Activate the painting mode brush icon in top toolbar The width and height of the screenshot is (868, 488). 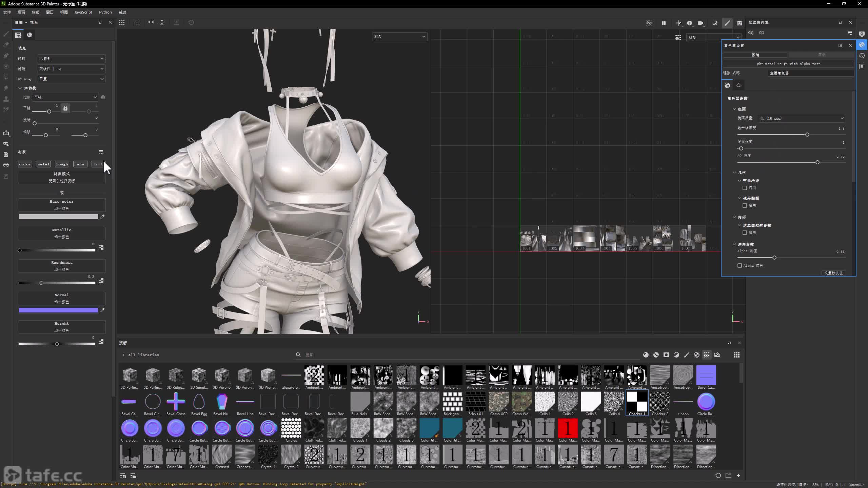tap(727, 23)
